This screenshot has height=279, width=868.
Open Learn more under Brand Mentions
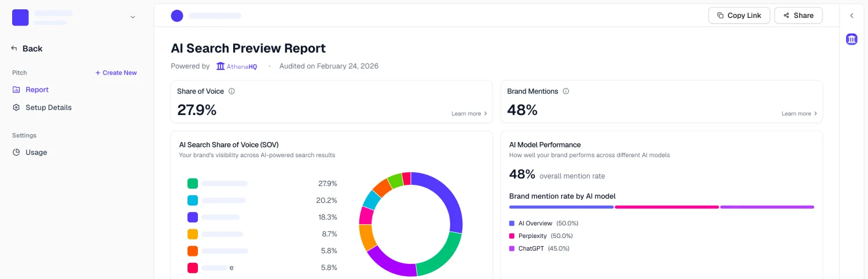(x=799, y=114)
